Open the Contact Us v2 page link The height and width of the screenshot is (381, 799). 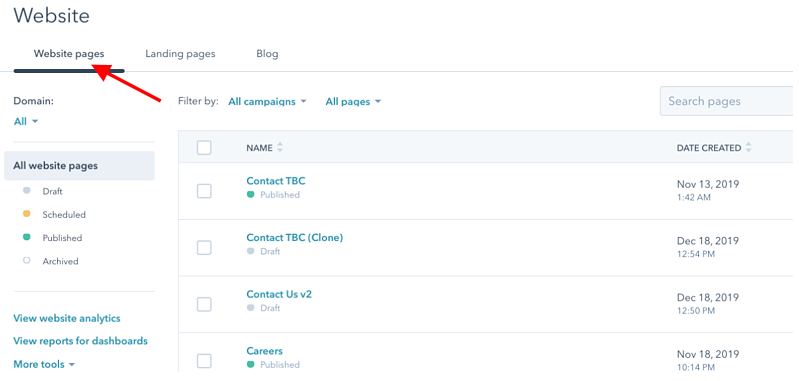(279, 294)
